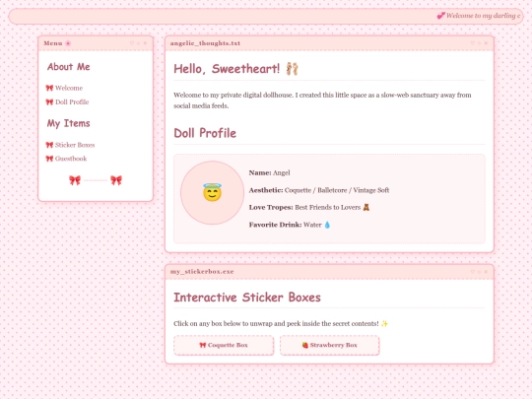Viewport: 532px width, 399px height.
Task: Click the bow icon next to Doll Profile link
Action: click(x=49, y=101)
